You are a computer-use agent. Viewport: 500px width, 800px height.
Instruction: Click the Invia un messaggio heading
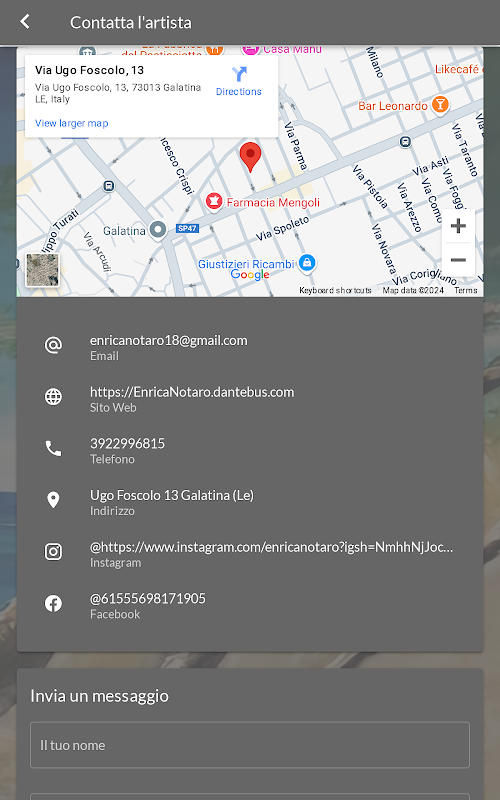tap(99, 696)
